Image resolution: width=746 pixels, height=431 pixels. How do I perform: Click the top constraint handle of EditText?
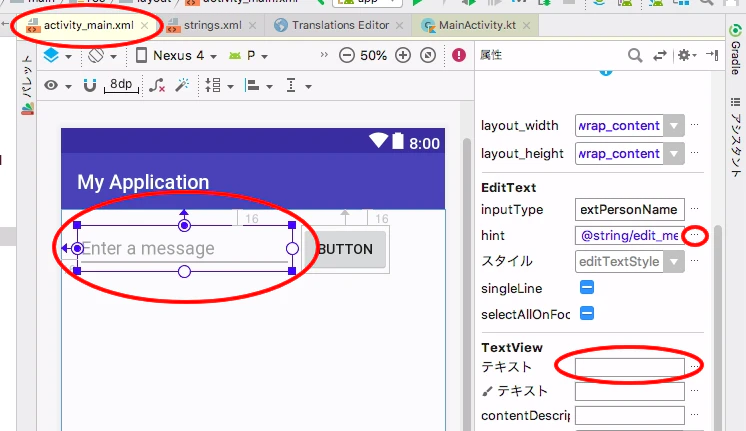(184, 225)
